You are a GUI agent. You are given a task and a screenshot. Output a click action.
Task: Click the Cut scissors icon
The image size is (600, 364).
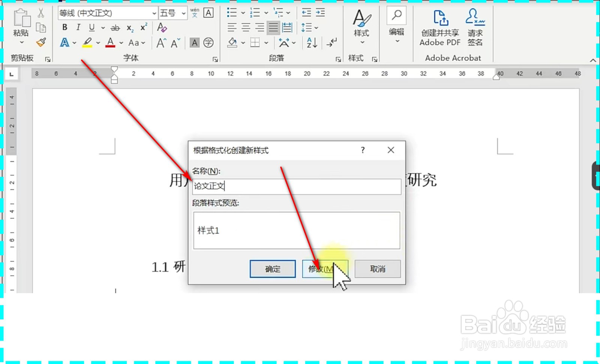[x=41, y=13]
